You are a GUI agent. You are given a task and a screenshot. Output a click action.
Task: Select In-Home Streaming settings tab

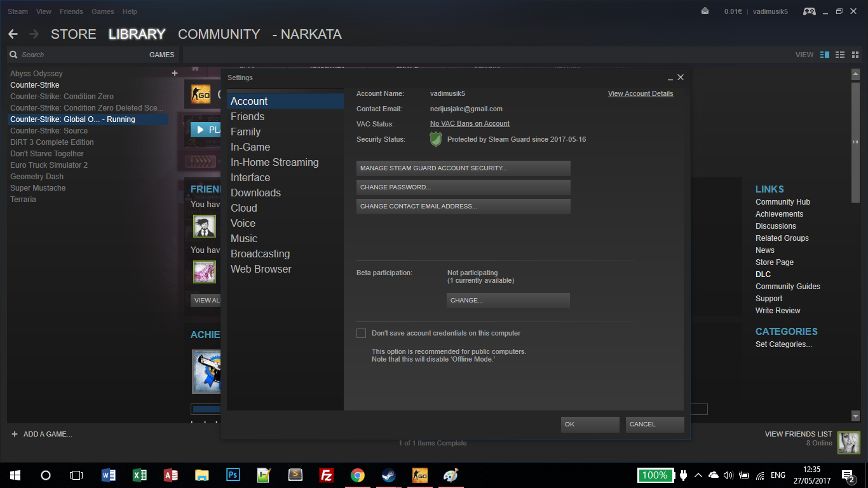275,162
